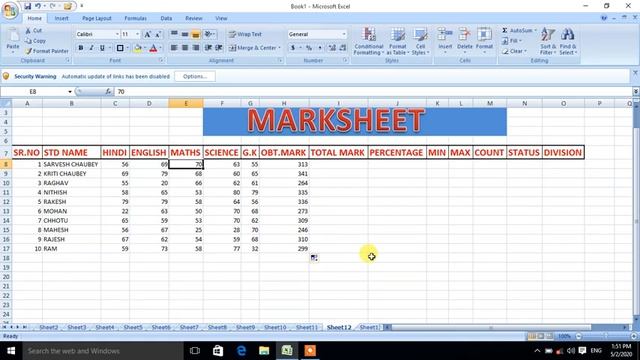The height and width of the screenshot is (360, 640).
Task: Apply the borders button
Action: (x=120, y=48)
